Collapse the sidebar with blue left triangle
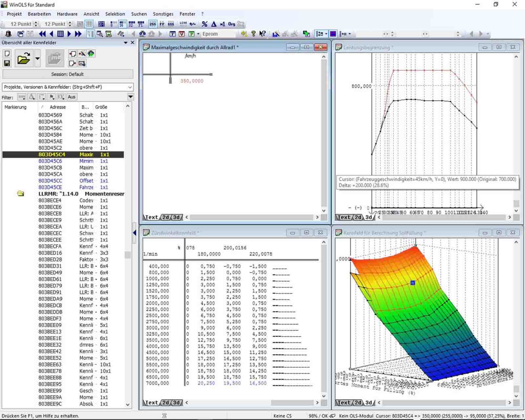This screenshot has width=525, height=420. click(x=135, y=233)
